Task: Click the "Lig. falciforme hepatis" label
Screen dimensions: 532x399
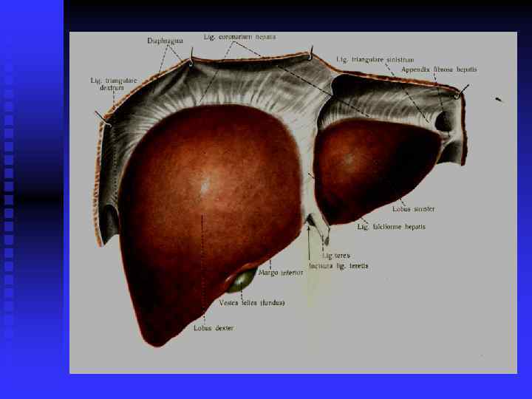Action: [391, 227]
